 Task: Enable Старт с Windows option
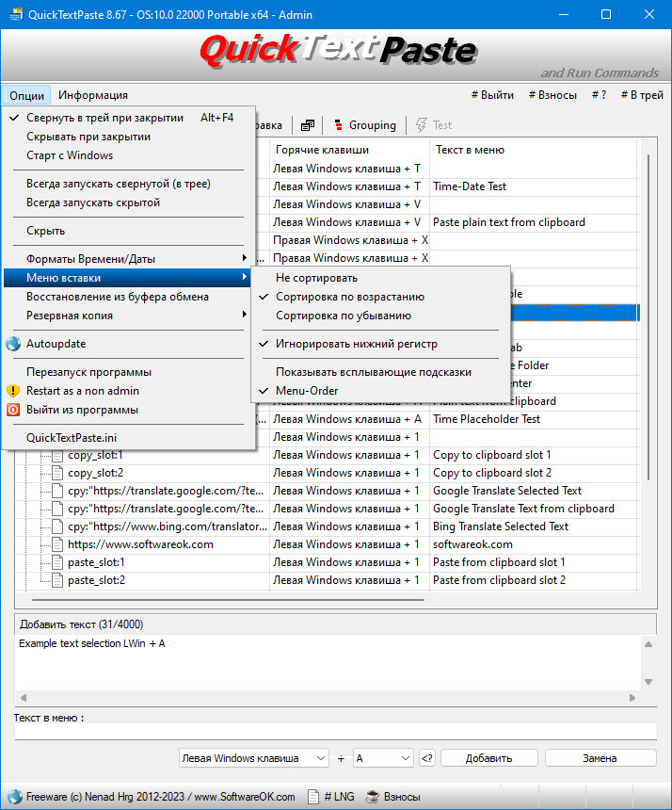coord(129,155)
